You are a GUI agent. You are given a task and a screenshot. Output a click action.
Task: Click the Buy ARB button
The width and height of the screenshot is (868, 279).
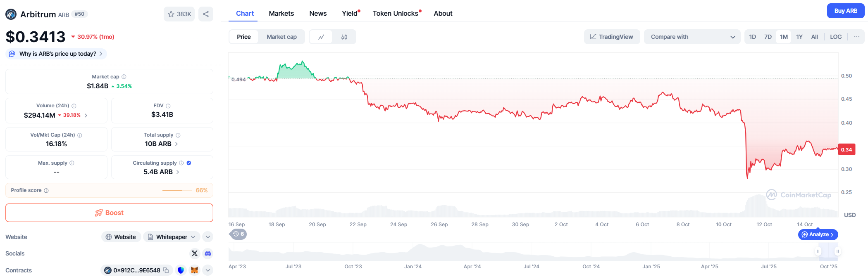845,11
